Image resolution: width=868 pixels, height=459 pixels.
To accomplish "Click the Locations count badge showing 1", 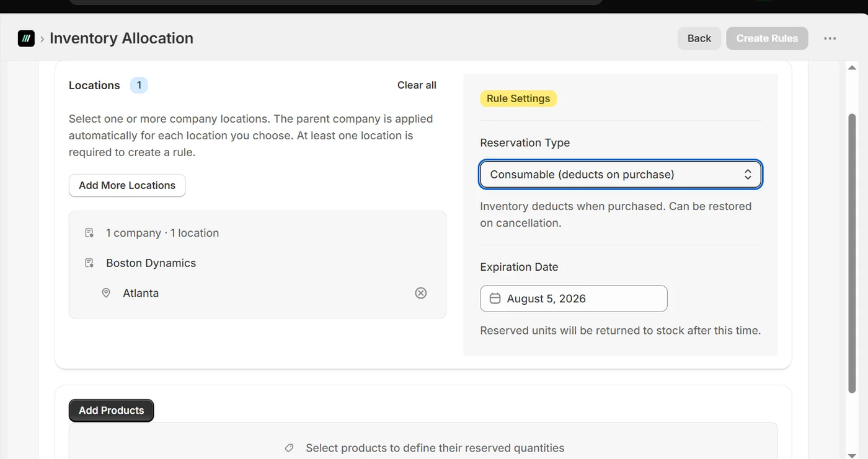I will coord(139,85).
